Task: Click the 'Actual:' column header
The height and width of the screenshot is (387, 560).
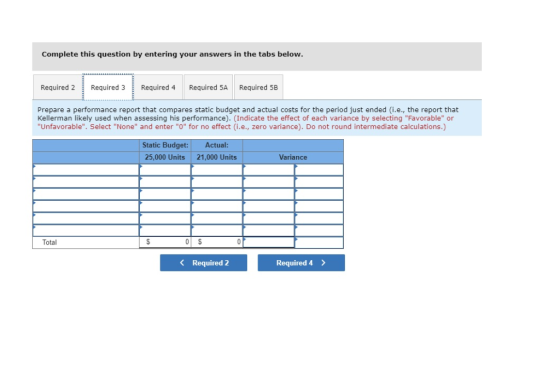Action: point(217,145)
